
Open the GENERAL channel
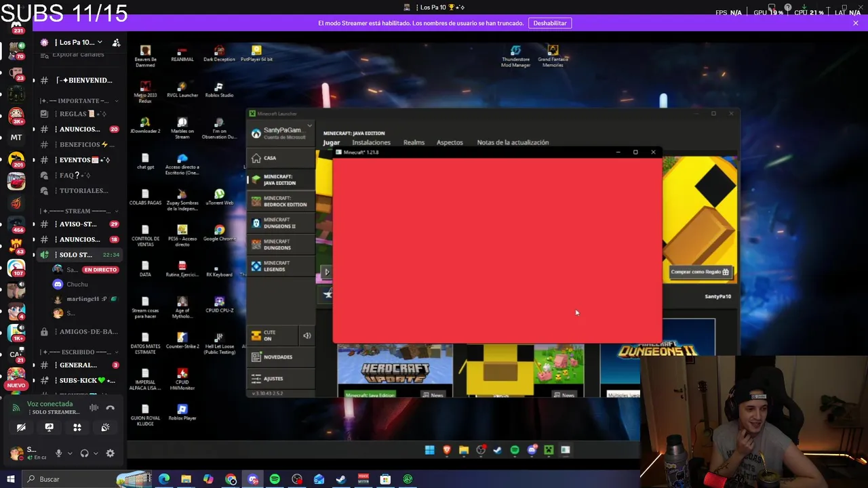[x=78, y=365]
